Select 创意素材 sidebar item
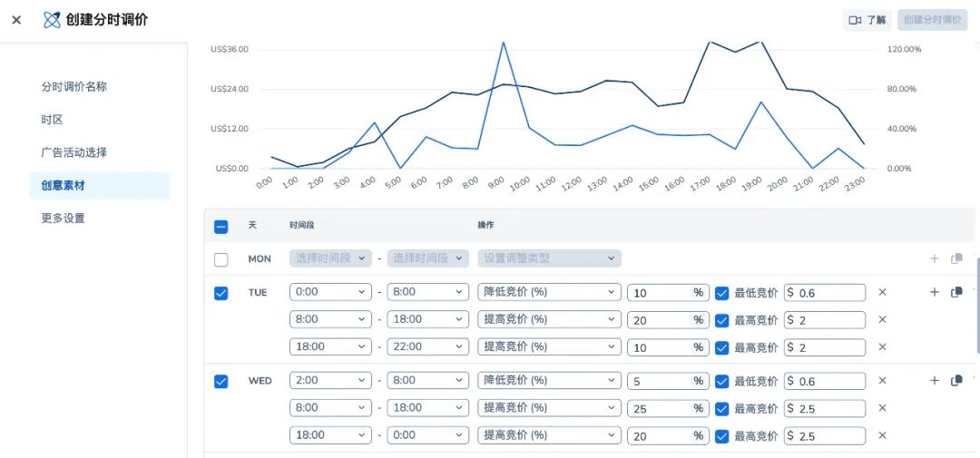Image resolution: width=980 pixels, height=458 pixels. coord(100,186)
